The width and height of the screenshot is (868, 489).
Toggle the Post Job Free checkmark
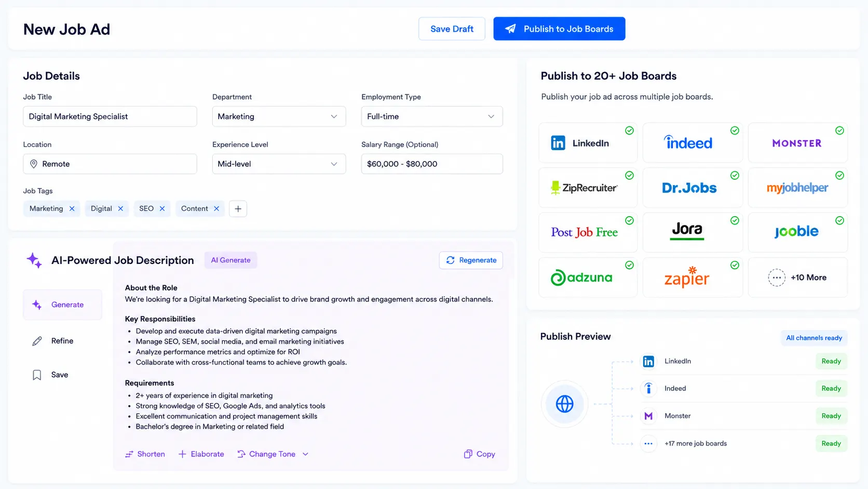[629, 220]
